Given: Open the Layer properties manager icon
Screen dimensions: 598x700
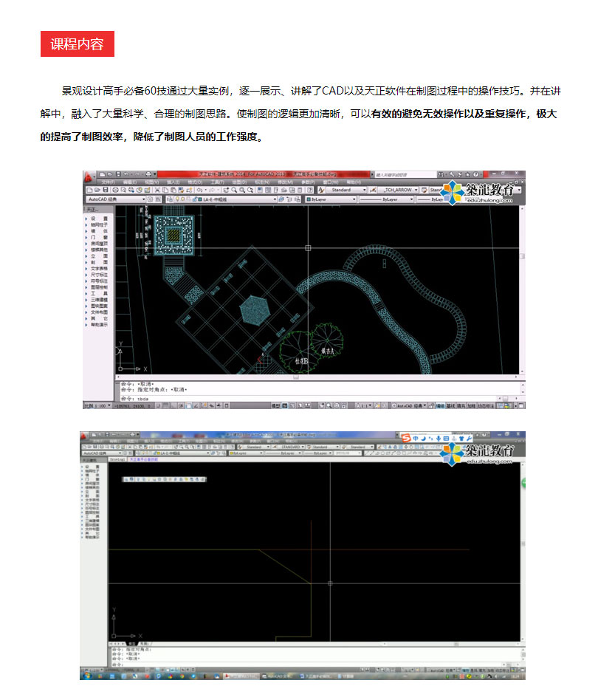Looking at the screenshot, I should pyautogui.click(x=169, y=199).
